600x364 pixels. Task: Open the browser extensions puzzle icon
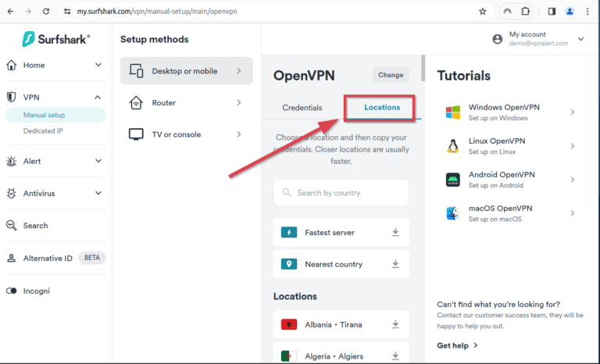525,12
